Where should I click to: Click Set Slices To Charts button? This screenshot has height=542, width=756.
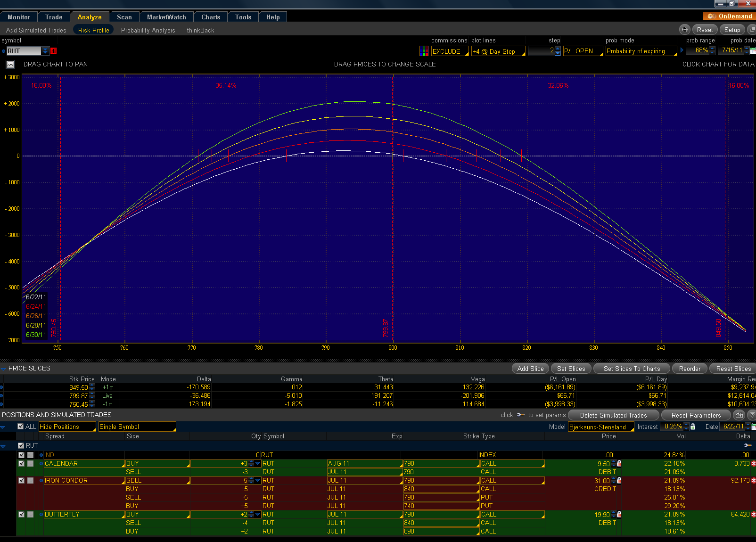click(632, 369)
